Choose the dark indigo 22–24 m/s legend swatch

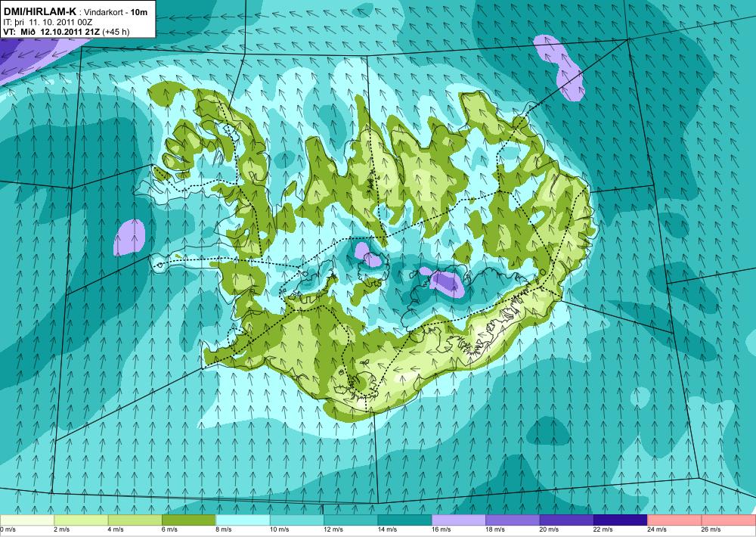(621, 520)
